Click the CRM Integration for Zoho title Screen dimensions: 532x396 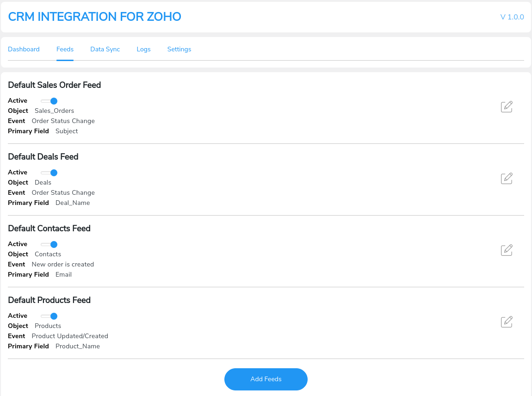(x=95, y=17)
